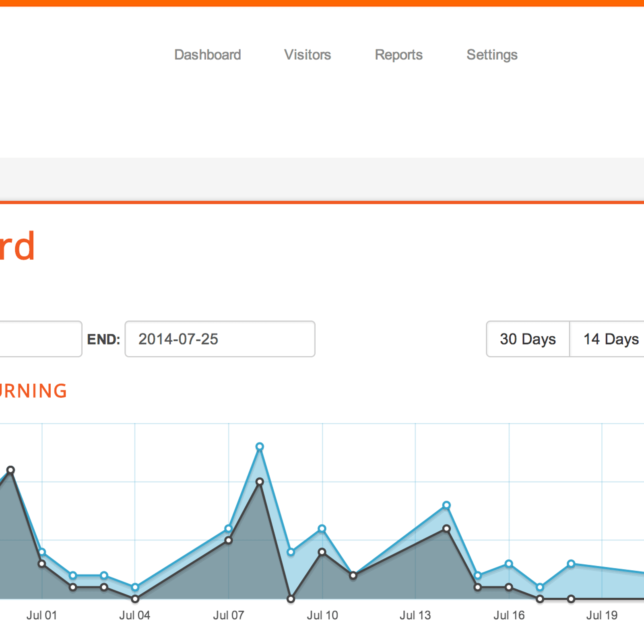
Task: Open the Reports section
Action: 398,55
